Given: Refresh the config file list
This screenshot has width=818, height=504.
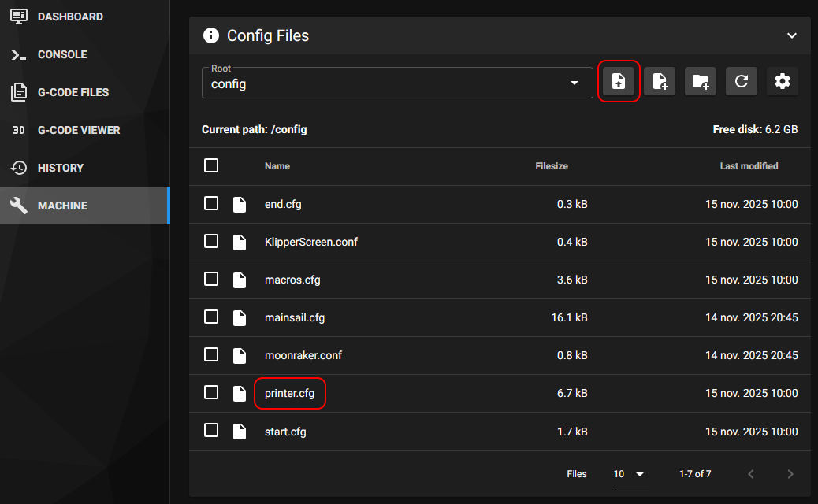Looking at the screenshot, I should (x=742, y=81).
